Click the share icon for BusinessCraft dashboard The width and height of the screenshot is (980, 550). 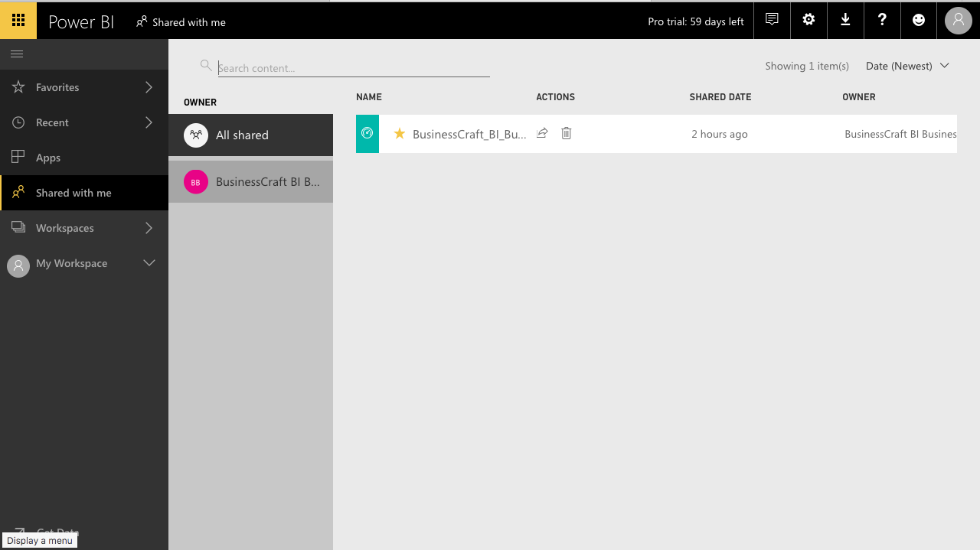tap(542, 133)
